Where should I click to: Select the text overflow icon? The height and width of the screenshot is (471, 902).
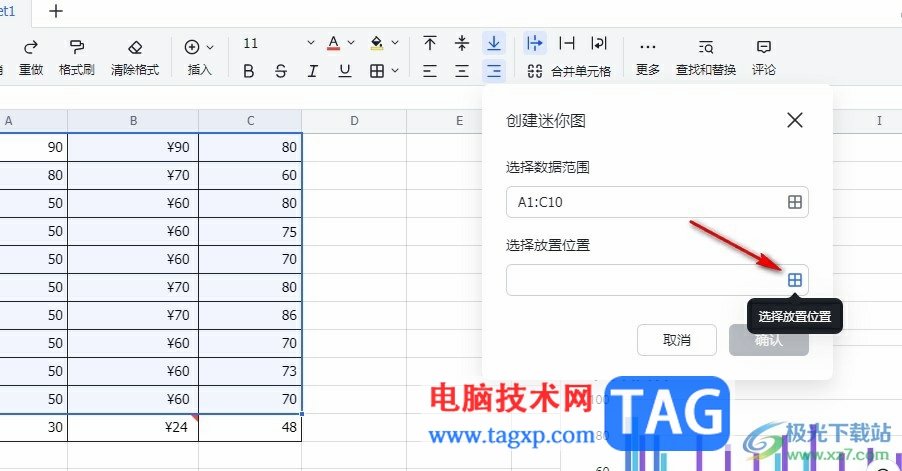point(535,43)
